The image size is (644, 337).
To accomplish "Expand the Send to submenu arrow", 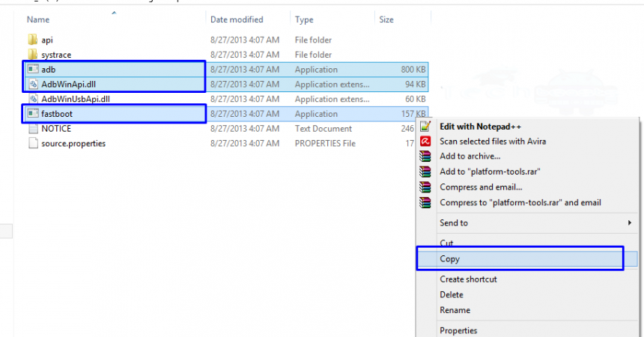I will tap(629, 222).
